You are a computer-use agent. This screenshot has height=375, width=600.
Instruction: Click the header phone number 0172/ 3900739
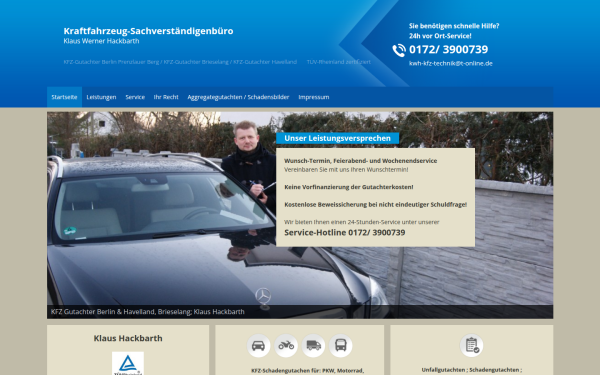448,49
